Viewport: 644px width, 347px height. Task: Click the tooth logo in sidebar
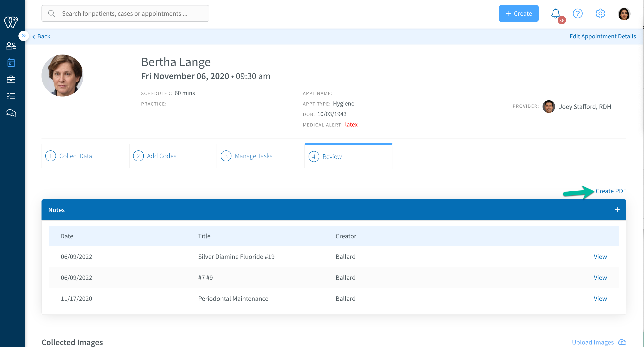11,22
